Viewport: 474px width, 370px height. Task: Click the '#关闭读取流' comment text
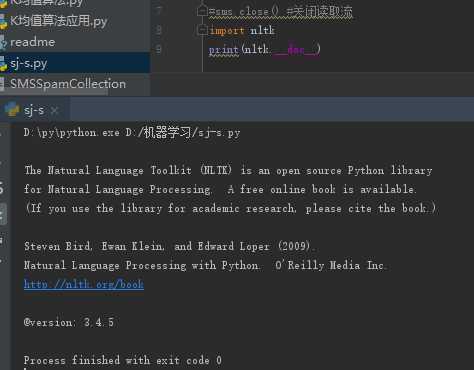[x=319, y=12]
